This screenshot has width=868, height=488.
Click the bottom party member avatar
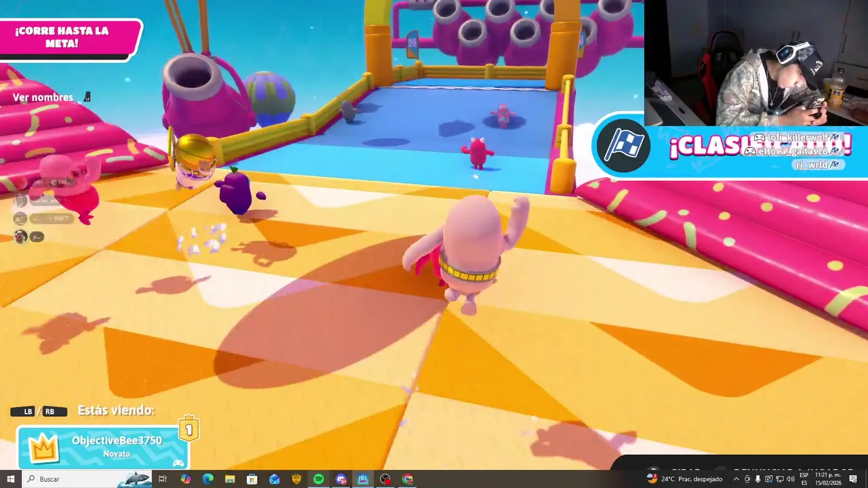(x=20, y=237)
